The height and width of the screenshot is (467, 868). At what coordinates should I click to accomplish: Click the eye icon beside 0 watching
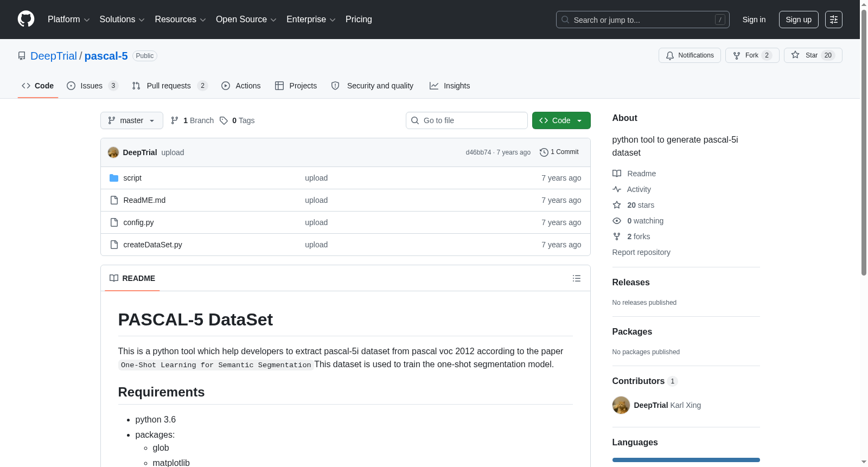[617, 221]
